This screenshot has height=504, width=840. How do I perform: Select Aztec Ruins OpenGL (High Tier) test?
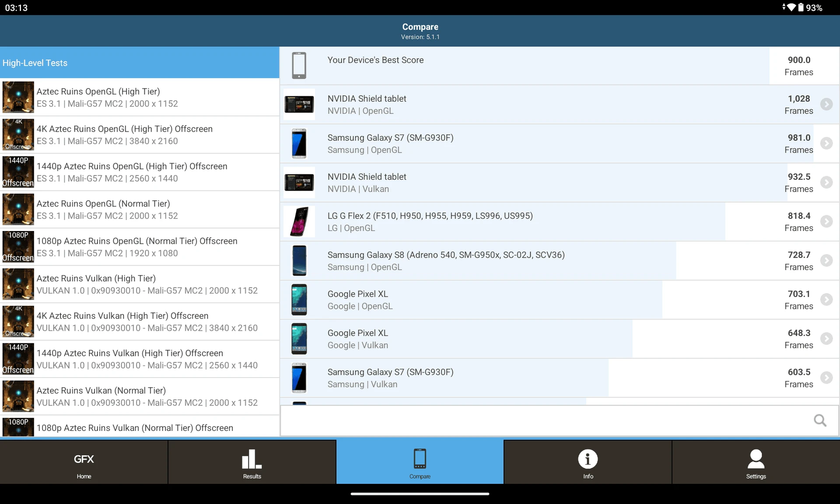[x=140, y=97]
